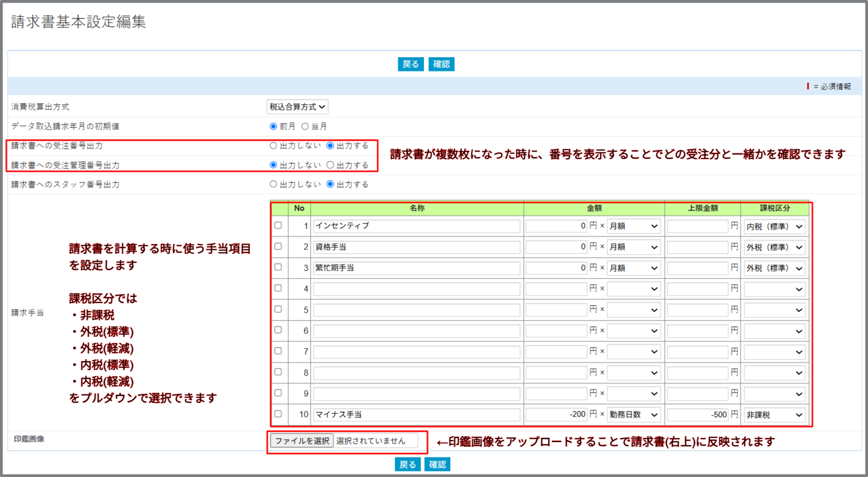Image resolution: width=868 pixels, height=477 pixels.
Task: Click the 資格手当 name field
Action: 416,247
